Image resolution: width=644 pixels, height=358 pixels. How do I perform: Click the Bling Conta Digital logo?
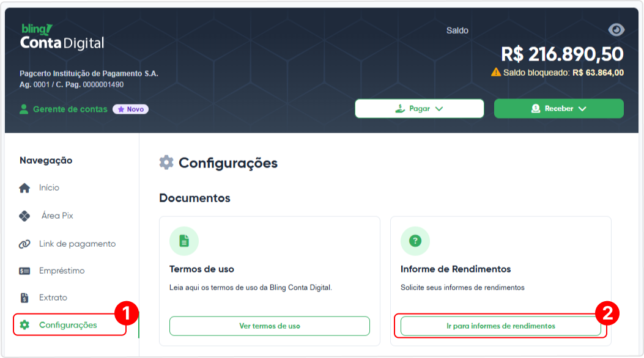[62, 37]
